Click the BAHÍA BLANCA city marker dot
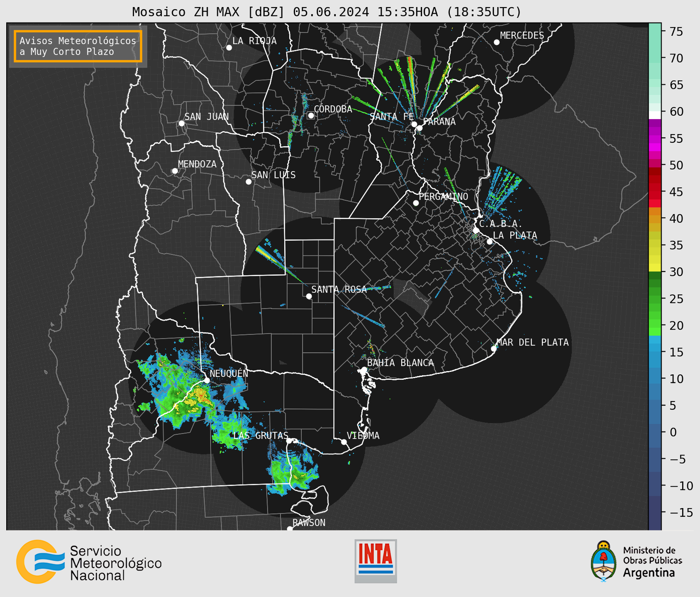Image resolution: width=700 pixels, height=597 pixels. pos(364,369)
